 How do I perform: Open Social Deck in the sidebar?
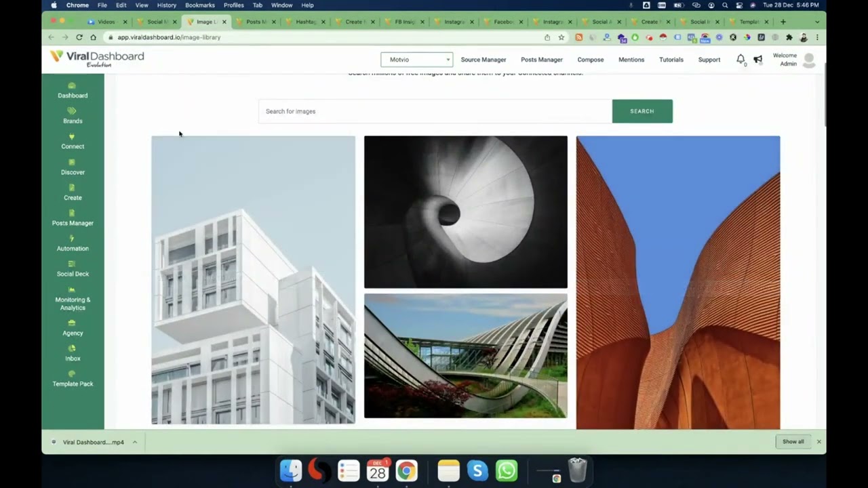tap(73, 269)
